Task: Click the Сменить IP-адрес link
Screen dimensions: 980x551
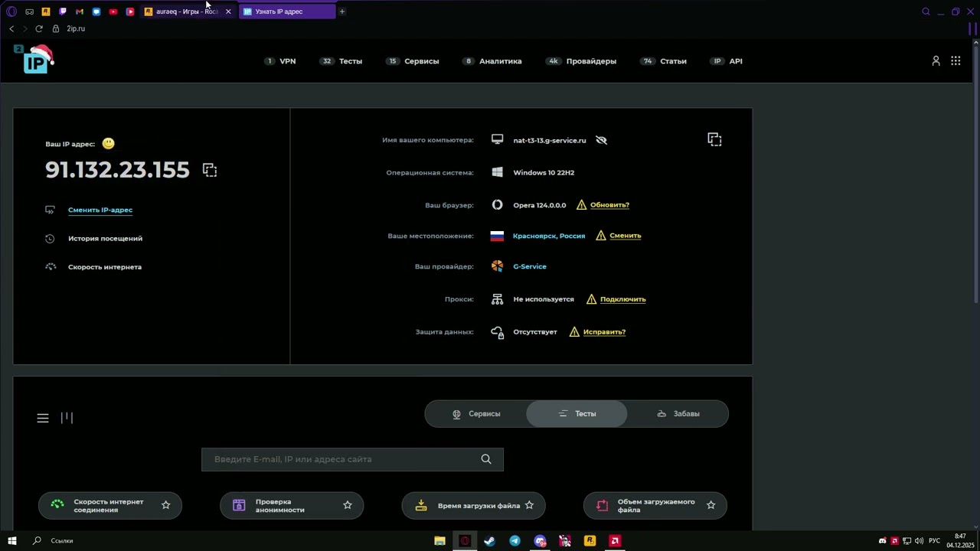Action: click(100, 210)
